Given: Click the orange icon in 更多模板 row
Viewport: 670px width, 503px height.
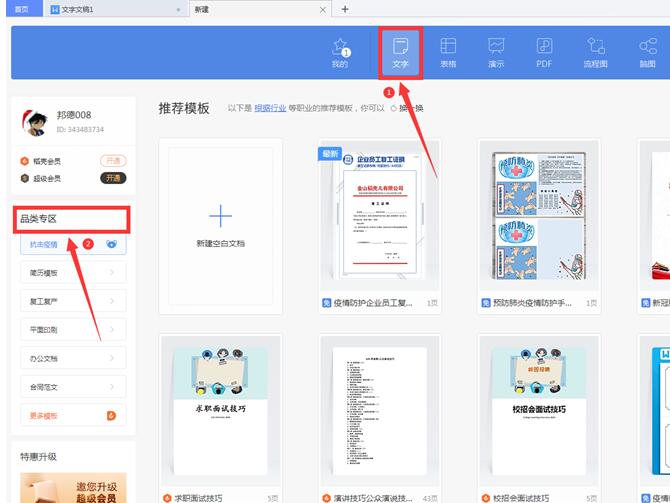Looking at the screenshot, I should click(111, 415).
